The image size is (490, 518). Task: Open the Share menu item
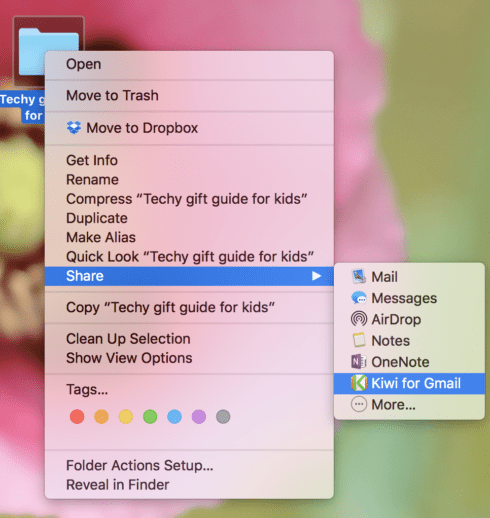(x=189, y=276)
